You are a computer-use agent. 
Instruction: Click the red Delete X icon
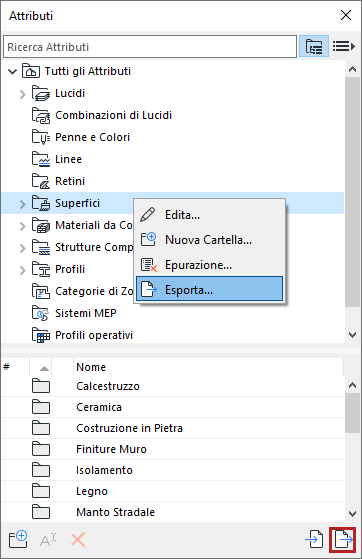(78, 540)
